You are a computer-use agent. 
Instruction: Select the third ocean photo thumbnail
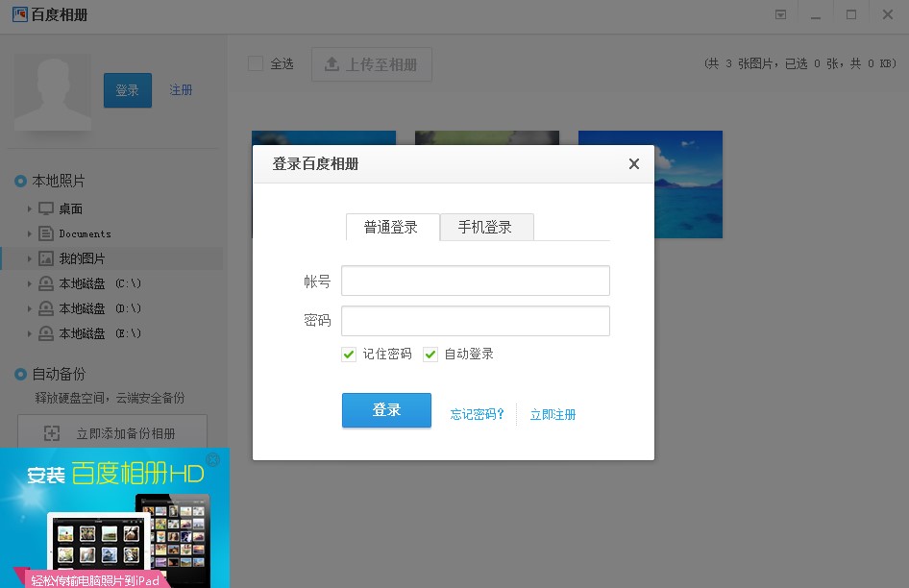[x=688, y=184]
